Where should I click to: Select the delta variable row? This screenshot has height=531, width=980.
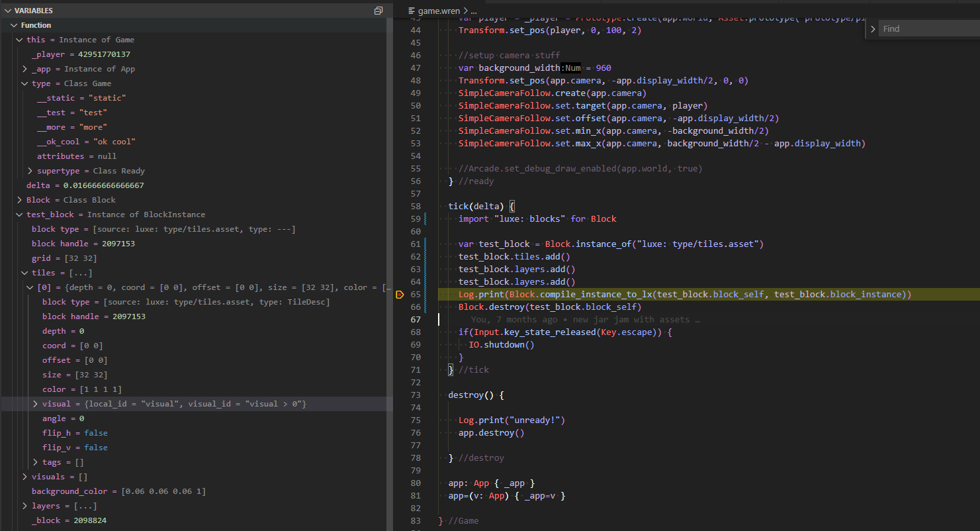85,185
